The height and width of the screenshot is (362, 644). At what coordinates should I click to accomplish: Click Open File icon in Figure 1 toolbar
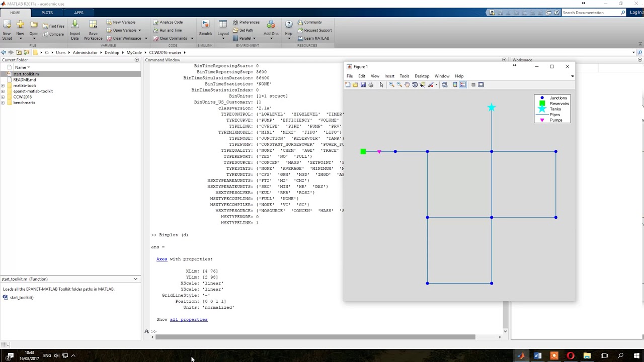coord(355,84)
